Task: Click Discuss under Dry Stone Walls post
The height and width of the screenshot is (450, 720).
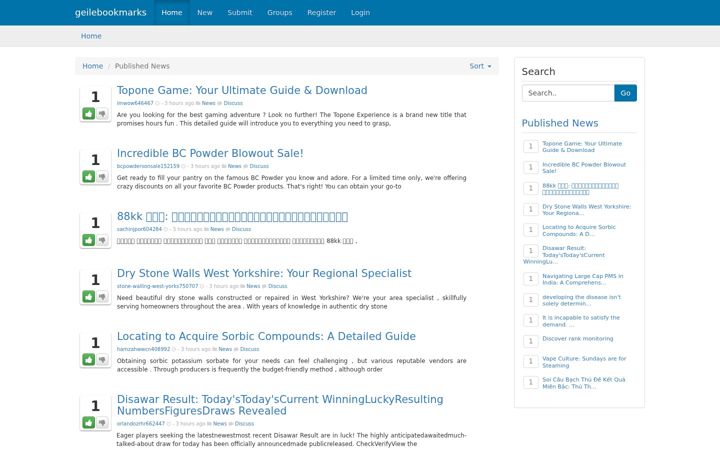Action: [x=278, y=286]
